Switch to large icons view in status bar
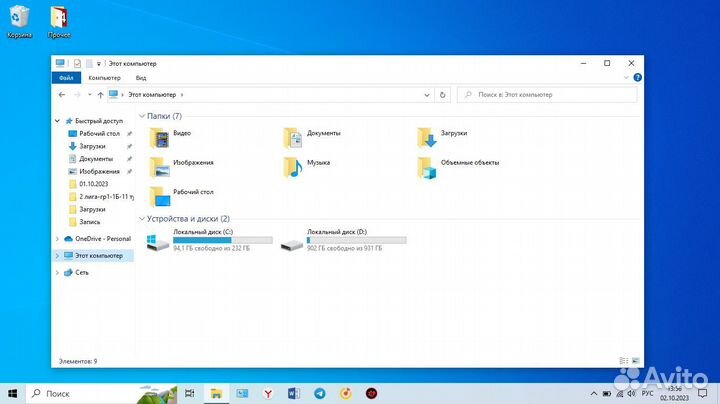Image resolution: width=720 pixels, height=404 pixels. pos(634,360)
